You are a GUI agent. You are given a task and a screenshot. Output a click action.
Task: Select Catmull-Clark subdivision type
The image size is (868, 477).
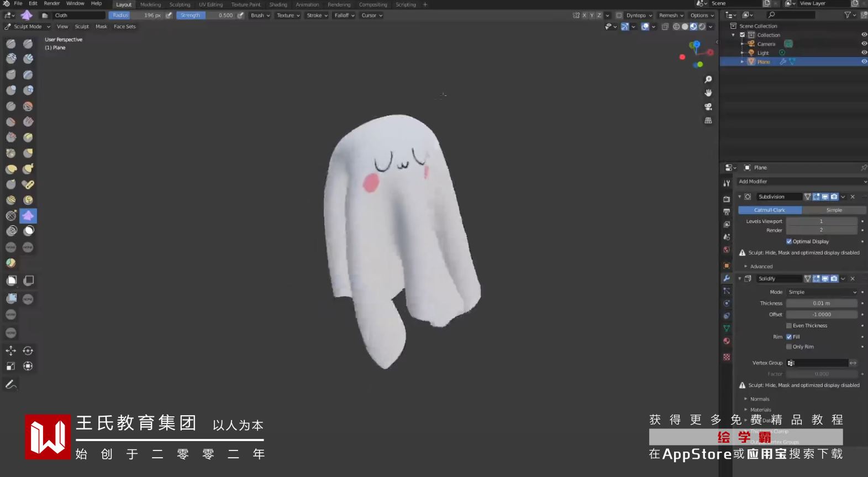coord(770,210)
